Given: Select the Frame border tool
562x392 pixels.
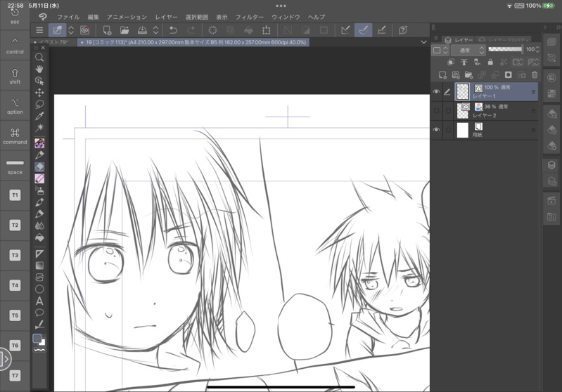Looking at the screenshot, I should click(39, 277).
